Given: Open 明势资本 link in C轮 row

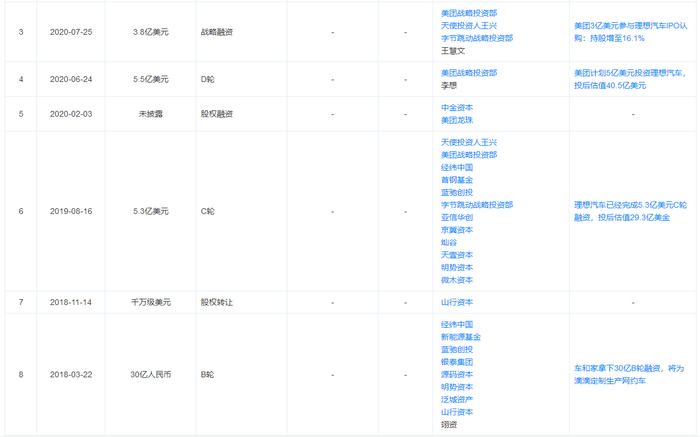Looking at the screenshot, I should pyautogui.click(x=457, y=267).
